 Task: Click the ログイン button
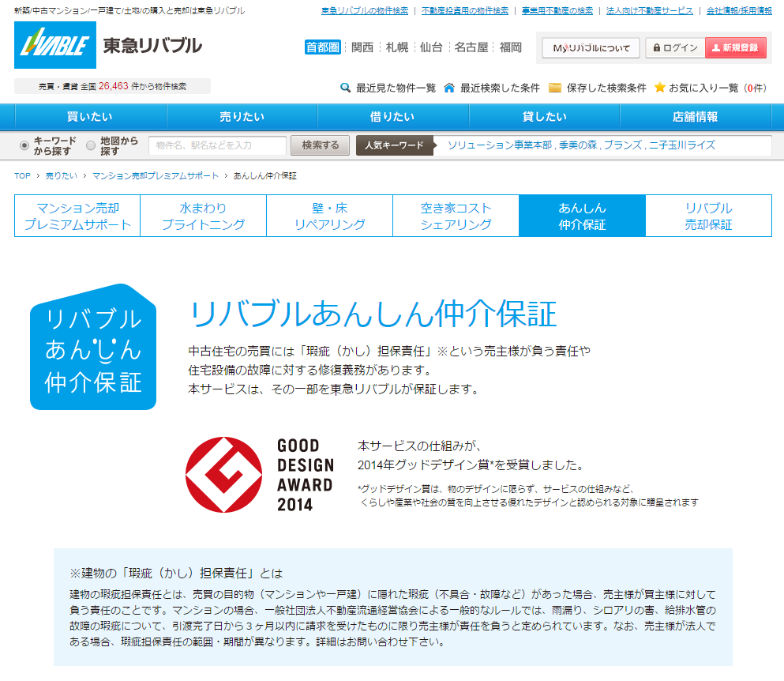click(x=676, y=48)
